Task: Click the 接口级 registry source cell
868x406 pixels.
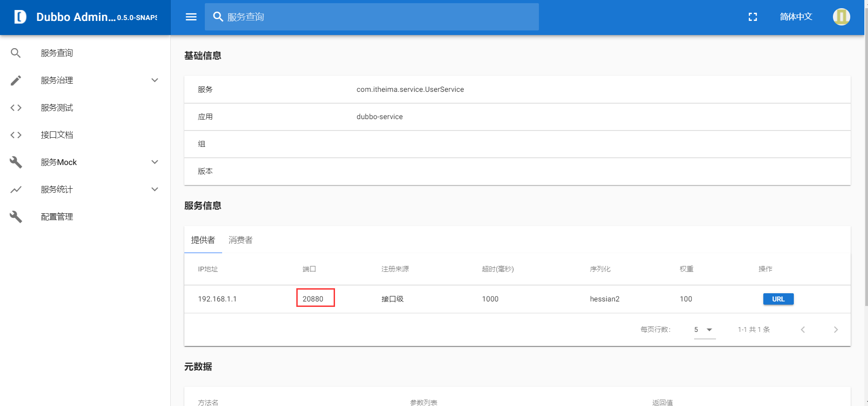Action: point(392,299)
